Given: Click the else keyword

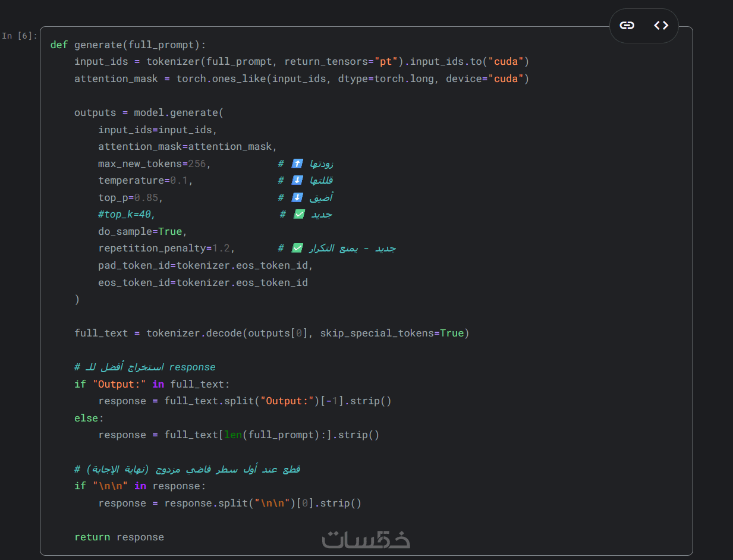Looking at the screenshot, I should 86,418.
